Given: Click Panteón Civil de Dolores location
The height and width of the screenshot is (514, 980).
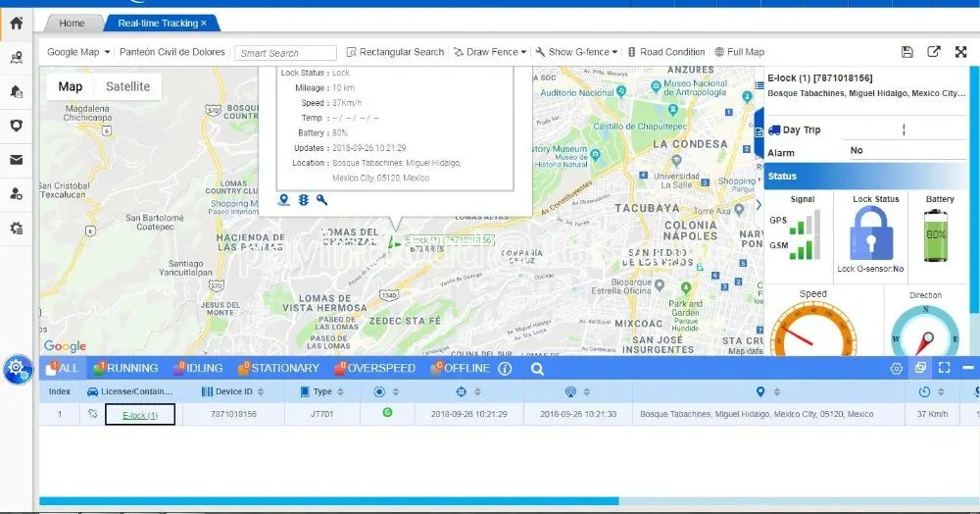Looking at the screenshot, I should tap(171, 52).
